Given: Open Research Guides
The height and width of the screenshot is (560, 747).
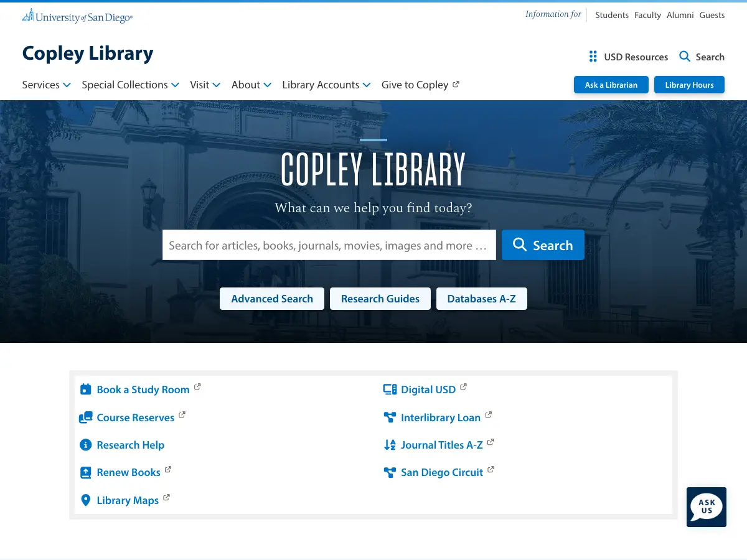Looking at the screenshot, I should (x=380, y=299).
